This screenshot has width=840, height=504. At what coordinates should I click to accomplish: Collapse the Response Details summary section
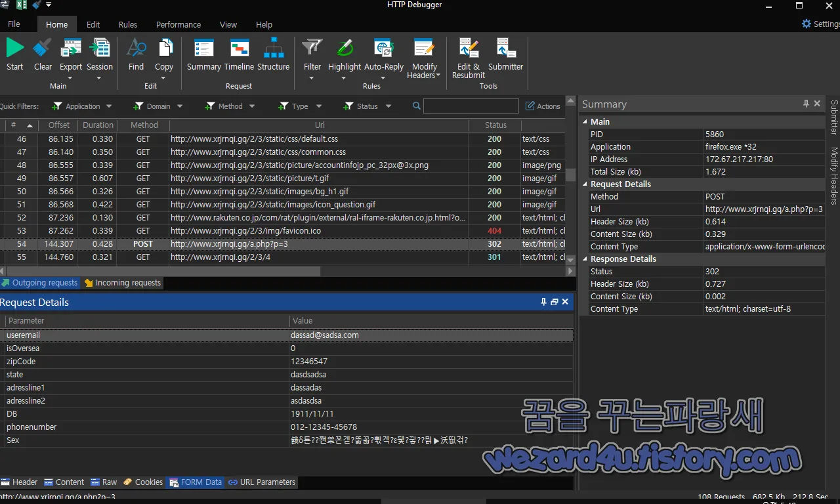pyautogui.click(x=585, y=259)
